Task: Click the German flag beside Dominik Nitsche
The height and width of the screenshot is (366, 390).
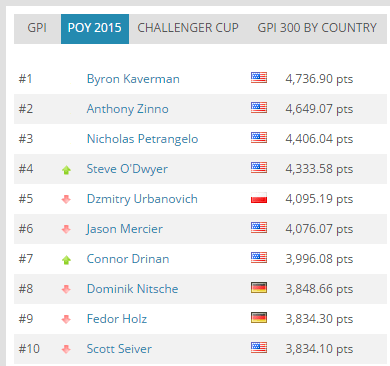Action: 259,288
